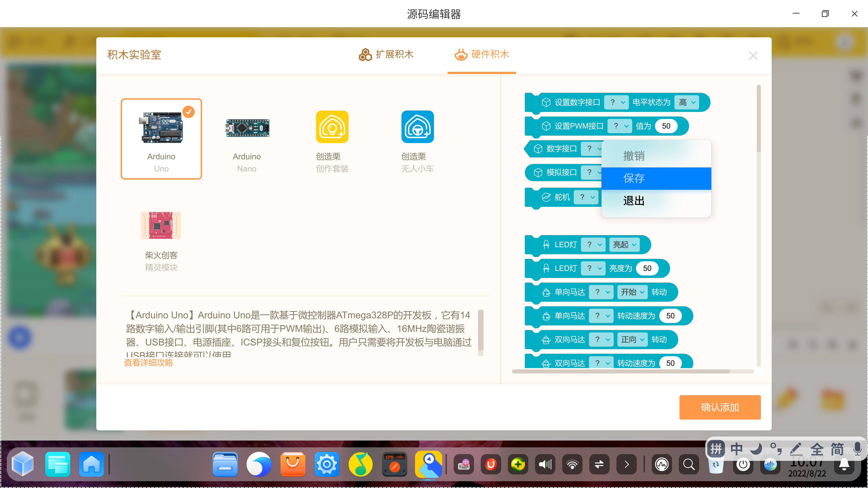
Task: Open the notification bell in the dock
Action: click(x=844, y=465)
